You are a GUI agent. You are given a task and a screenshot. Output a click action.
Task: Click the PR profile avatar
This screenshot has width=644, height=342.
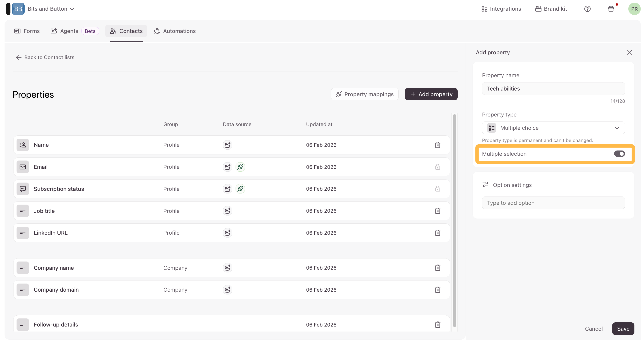[x=634, y=9]
